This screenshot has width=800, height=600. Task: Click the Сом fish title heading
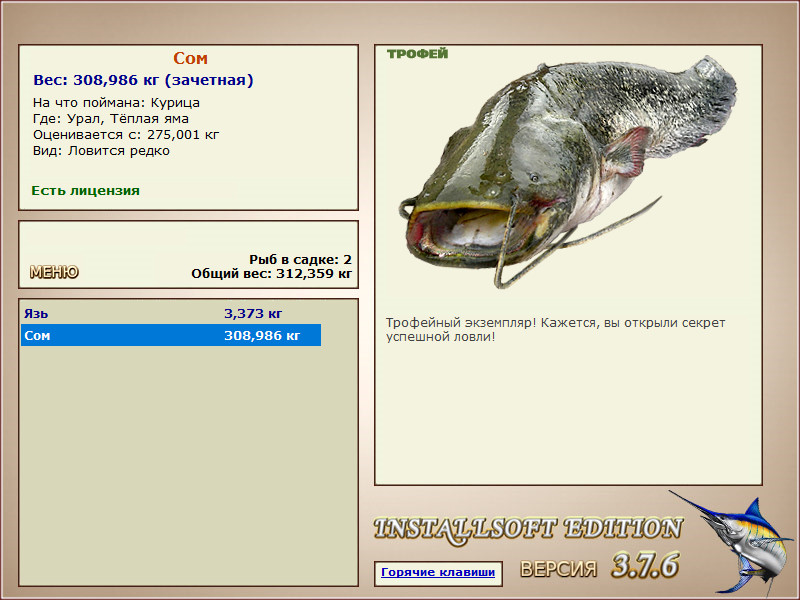pyautogui.click(x=190, y=58)
